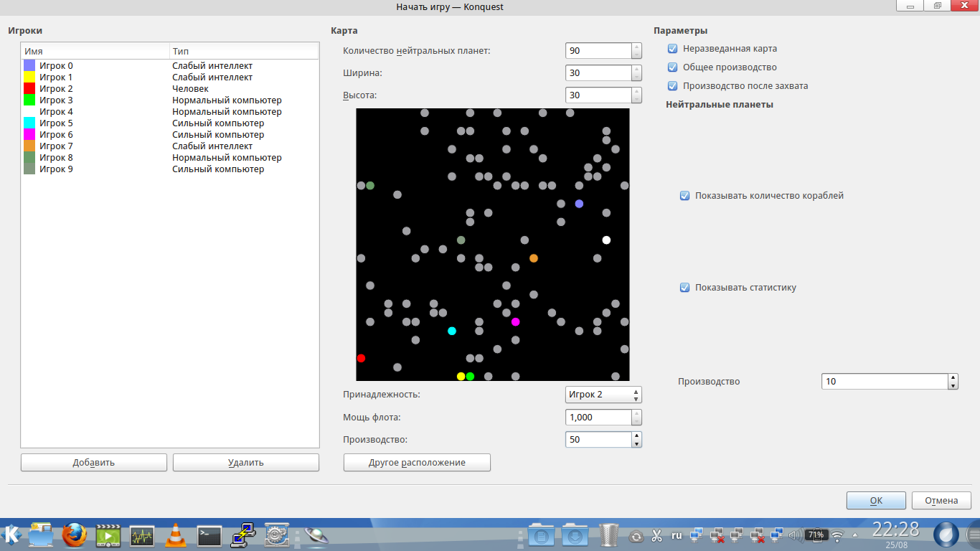Click the Высота spinbox arrows

click(636, 95)
